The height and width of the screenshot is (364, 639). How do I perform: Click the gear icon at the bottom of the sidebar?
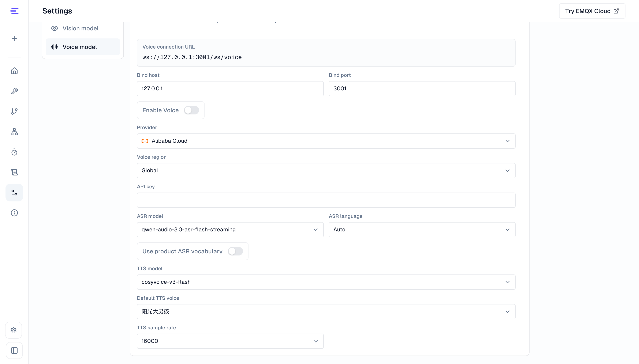(x=14, y=330)
